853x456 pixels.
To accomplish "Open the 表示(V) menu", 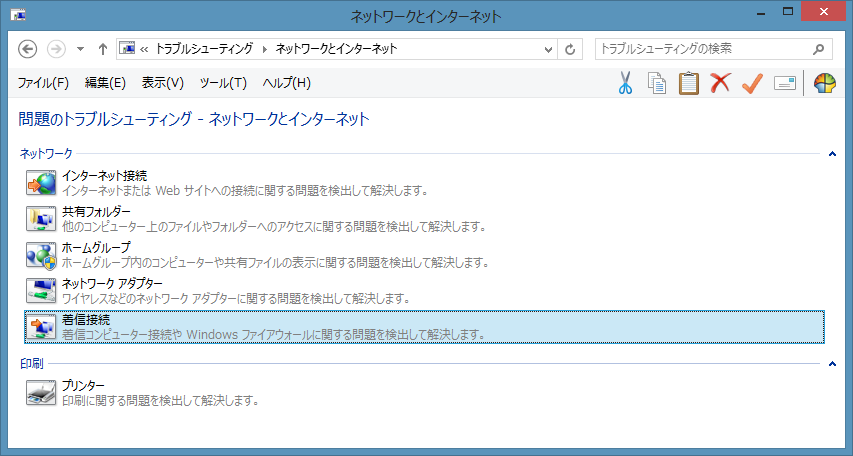I will tap(163, 83).
